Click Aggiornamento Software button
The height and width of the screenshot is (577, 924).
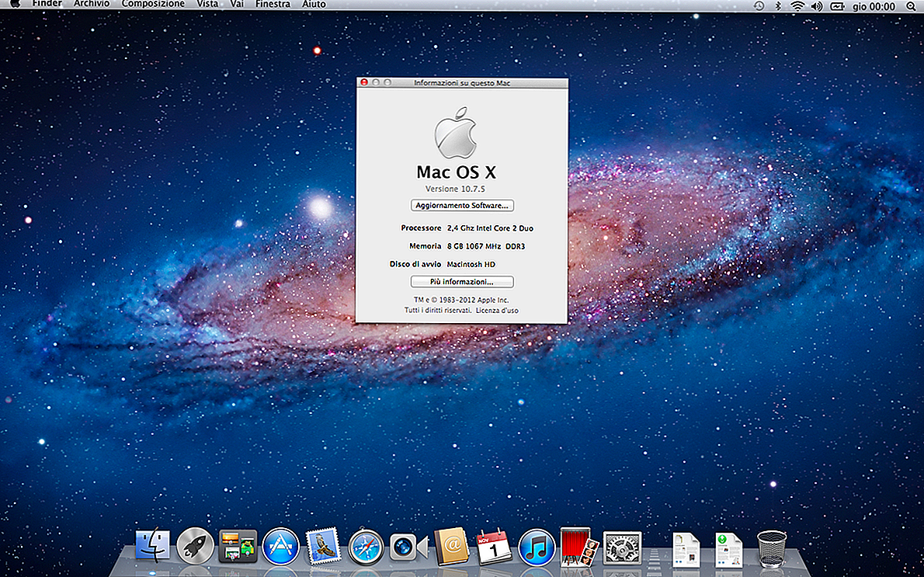tap(462, 206)
